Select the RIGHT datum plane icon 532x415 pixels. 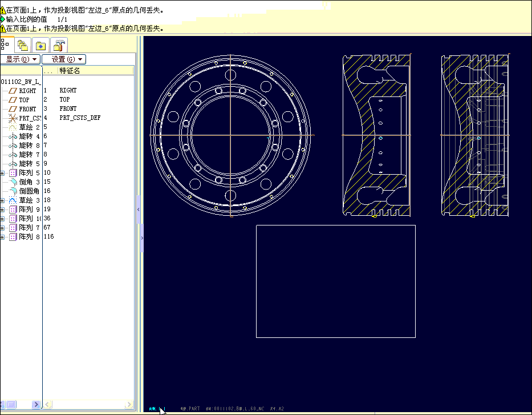13,91
